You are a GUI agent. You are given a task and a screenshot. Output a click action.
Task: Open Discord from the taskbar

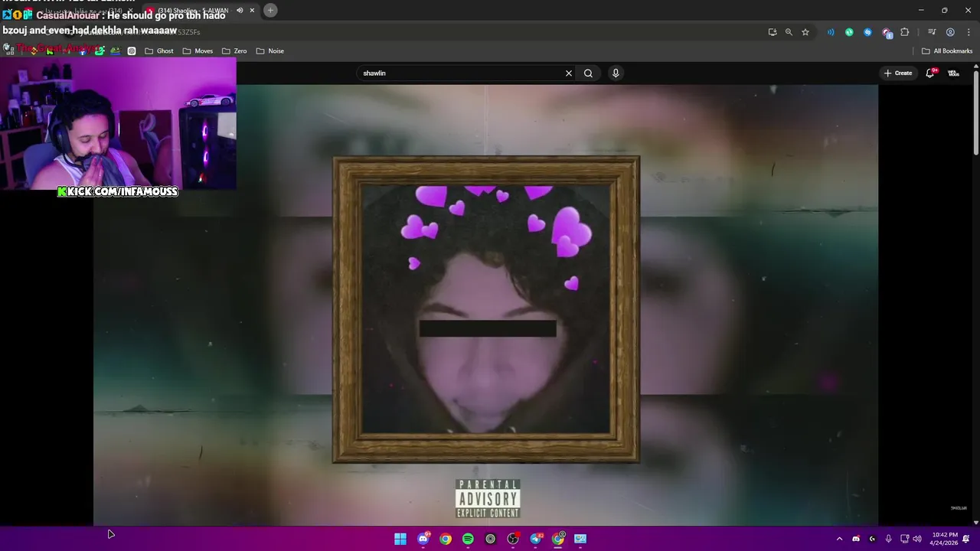click(423, 539)
